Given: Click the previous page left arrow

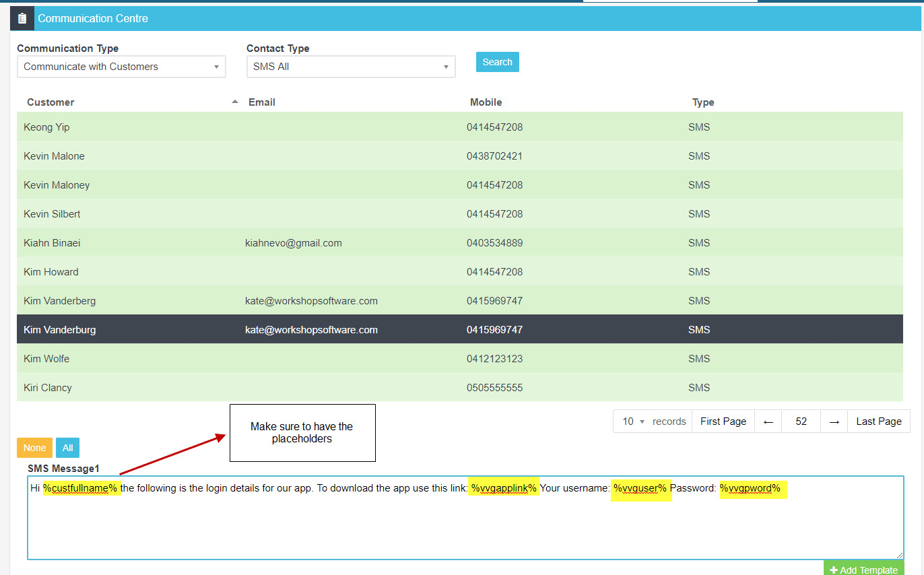Looking at the screenshot, I should click(x=768, y=421).
